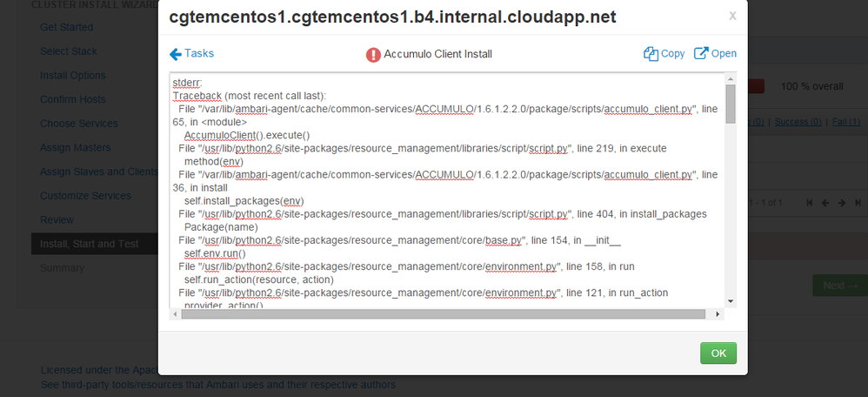Go to Install Options wizard step
Viewport: 868px width, 397px height.
click(72, 76)
